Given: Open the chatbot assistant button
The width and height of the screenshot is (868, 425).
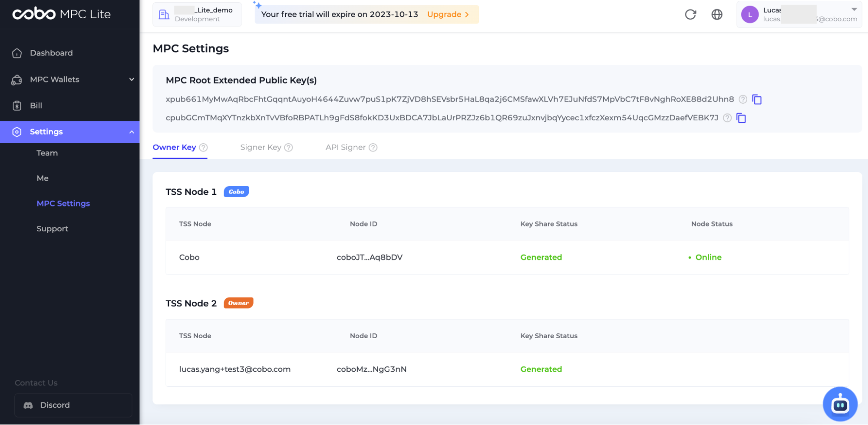Looking at the screenshot, I should [840, 404].
